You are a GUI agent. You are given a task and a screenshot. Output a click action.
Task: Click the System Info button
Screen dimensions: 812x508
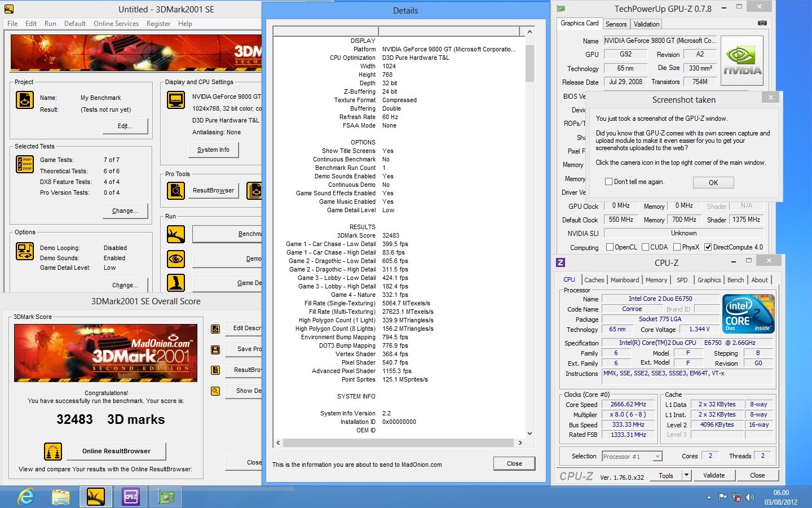213,150
